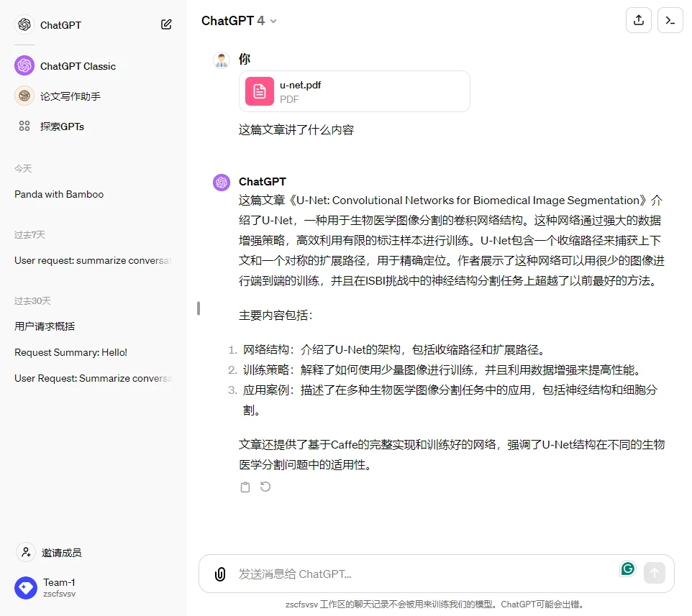Screen dimensions: 692x616
Task: Click the terminal prompt icon button
Action: pos(670,20)
